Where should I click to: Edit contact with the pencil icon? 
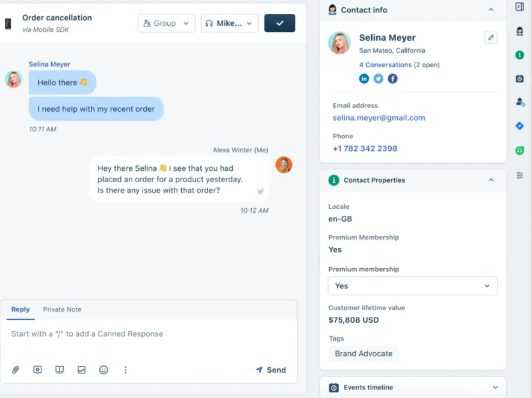491,38
